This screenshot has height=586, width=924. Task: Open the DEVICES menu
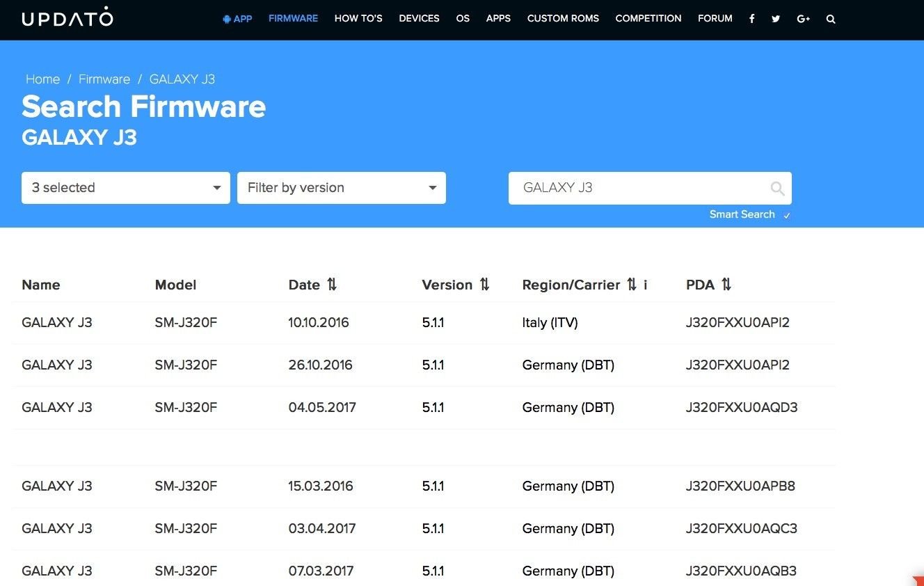click(419, 19)
